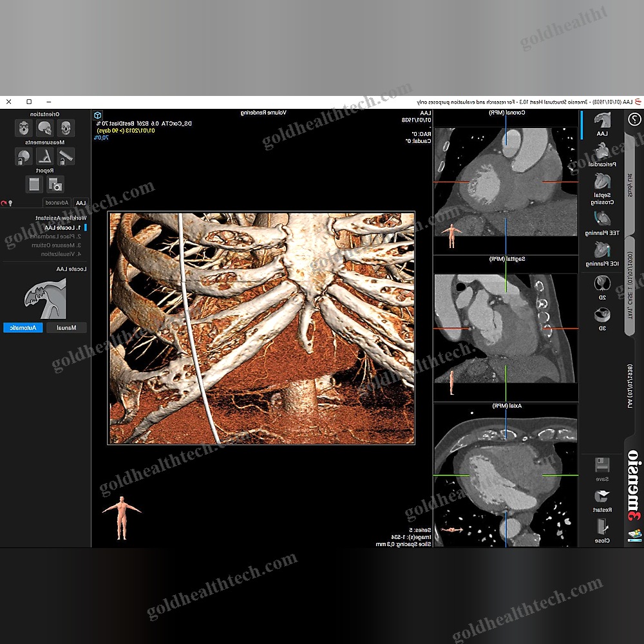Click the Series: 5 label

click(x=420, y=530)
